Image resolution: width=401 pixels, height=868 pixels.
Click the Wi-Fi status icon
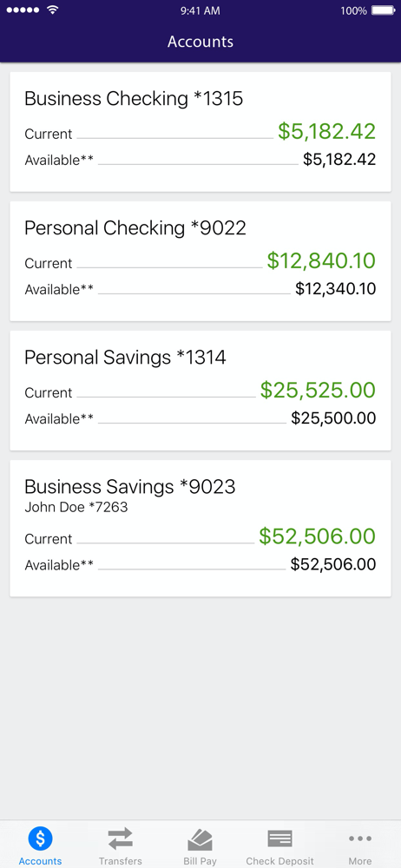(53, 10)
